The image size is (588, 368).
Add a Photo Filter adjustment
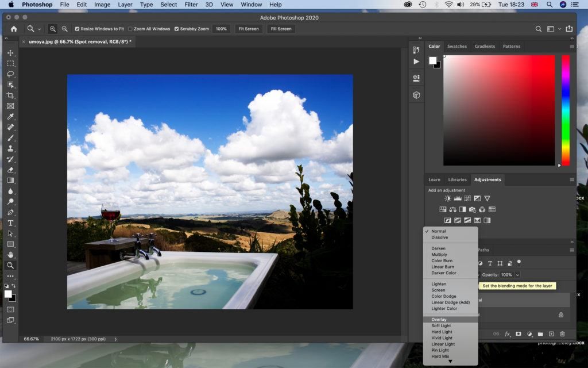[472, 209]
